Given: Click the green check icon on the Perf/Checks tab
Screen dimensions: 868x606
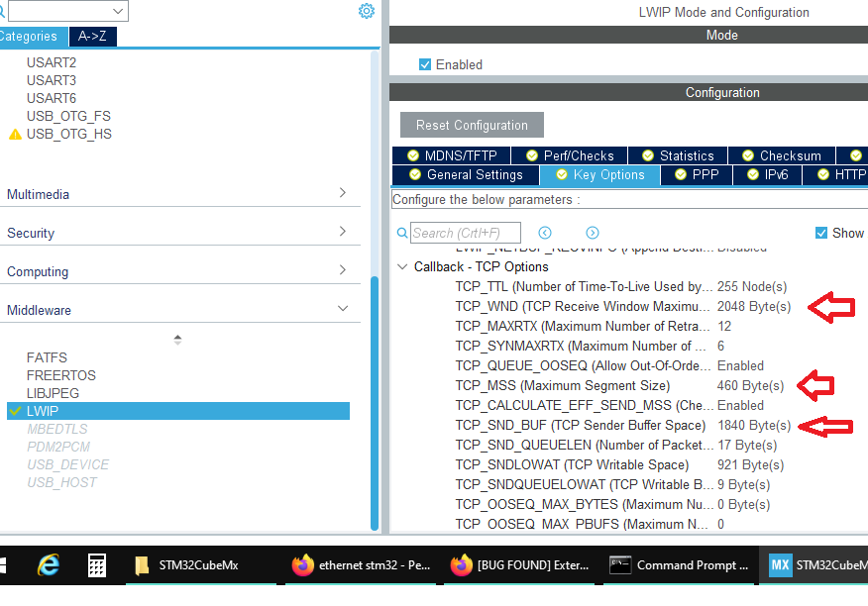Looking at the screenshot, I should 532,155.
